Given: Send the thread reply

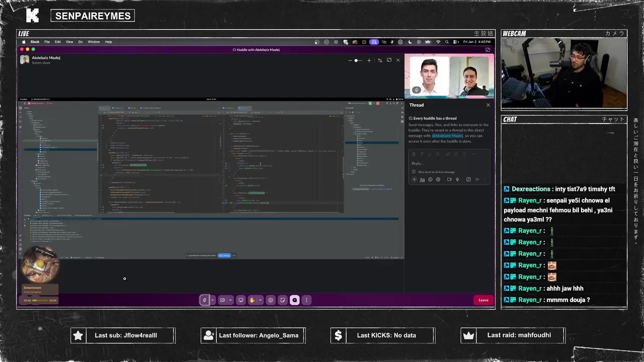Looking at the screenshot, I should pos(477,179).
